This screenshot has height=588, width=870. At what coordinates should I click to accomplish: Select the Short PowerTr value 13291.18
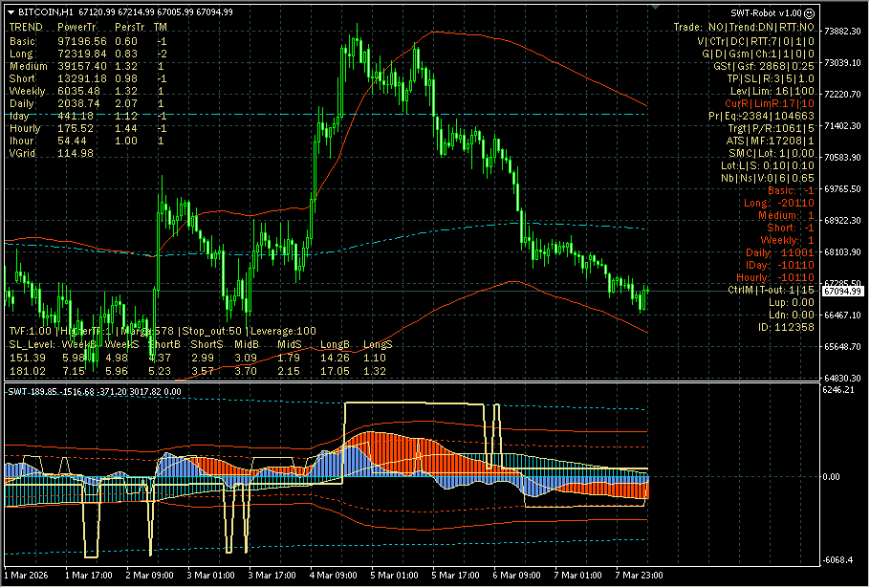click(x=82, y=78)
